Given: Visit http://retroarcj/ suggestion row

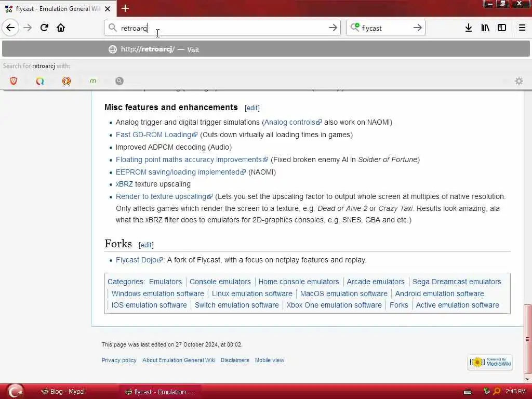Looking at the screenshot, I should click(x=266, y=49).
